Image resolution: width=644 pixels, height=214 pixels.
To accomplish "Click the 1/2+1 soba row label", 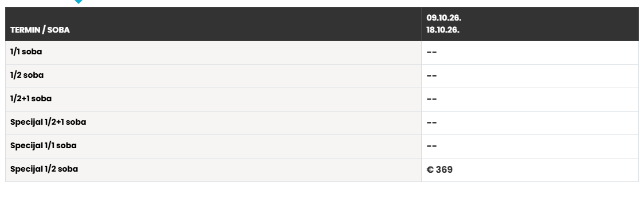I will click(31, 99).
